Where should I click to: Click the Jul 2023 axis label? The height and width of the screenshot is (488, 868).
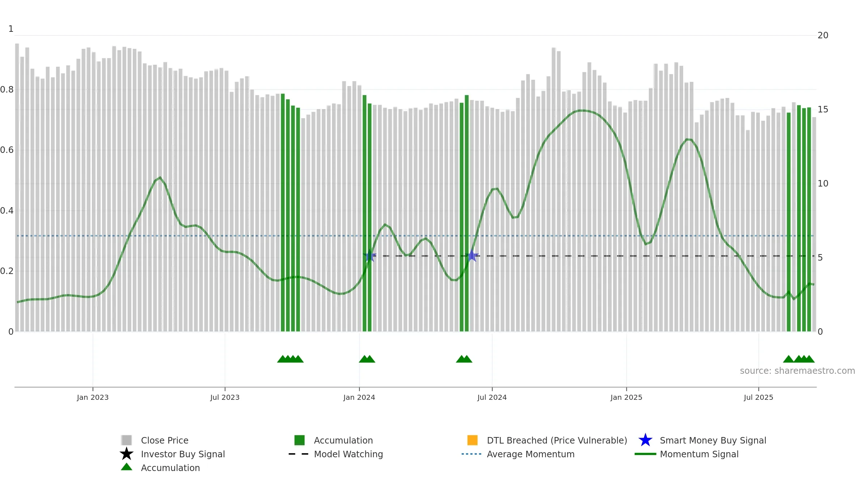click(x=225, y=397)
